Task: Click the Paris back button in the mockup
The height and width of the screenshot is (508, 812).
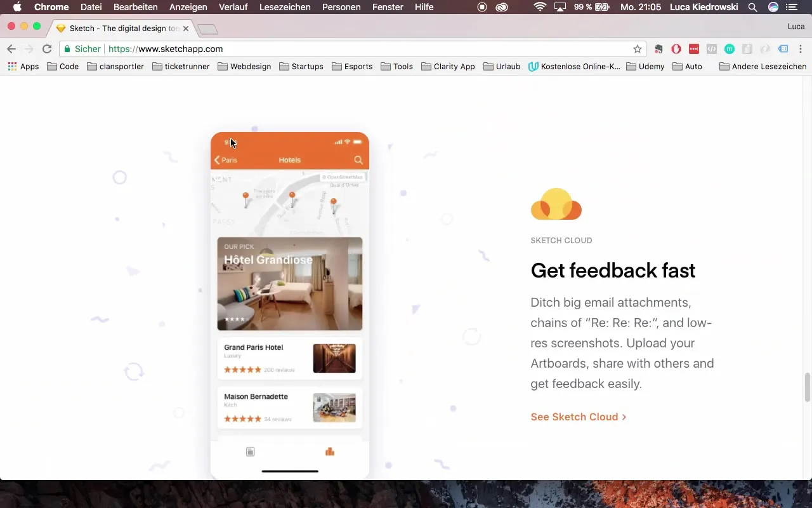Action: pos(226,160)
